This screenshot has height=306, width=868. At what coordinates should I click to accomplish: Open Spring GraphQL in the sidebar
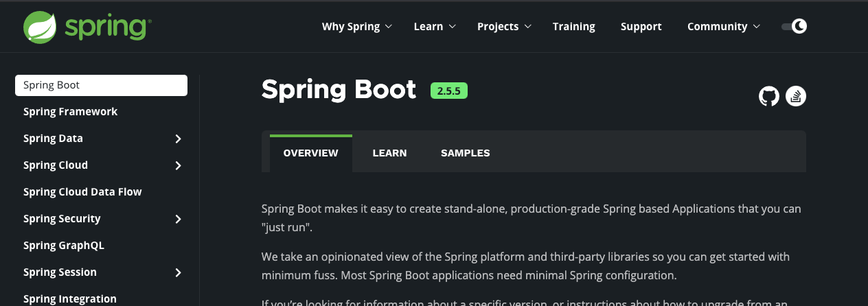pos(64,246)
